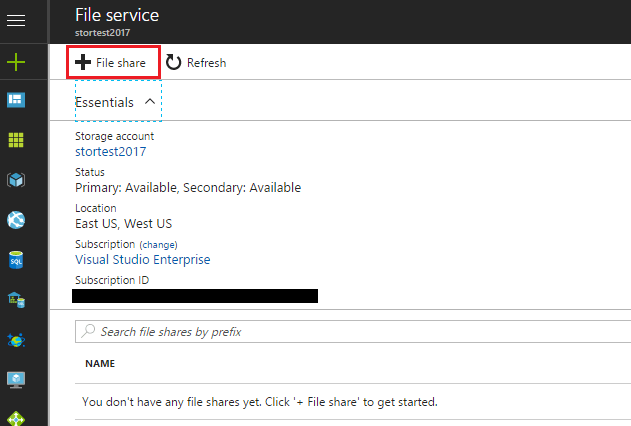Click the 'East US, West US' location text
This screenshot has width=631, height=426.
(x=124, y=223)
